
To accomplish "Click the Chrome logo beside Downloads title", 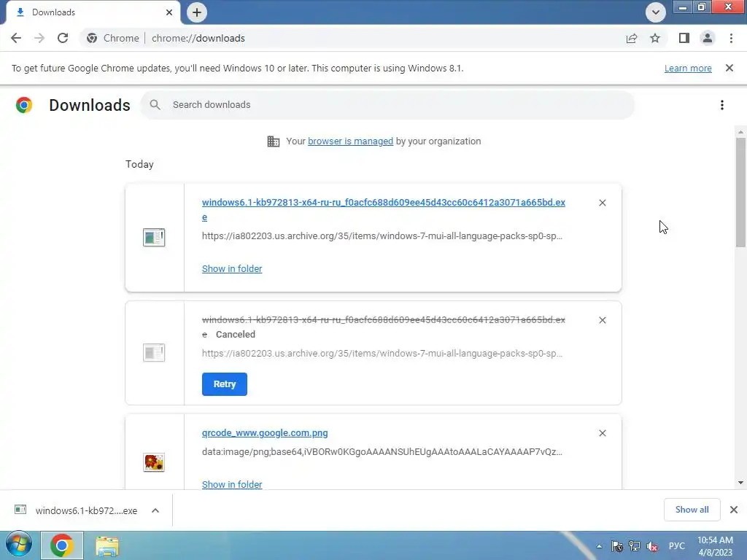I will tap(24, 105).
